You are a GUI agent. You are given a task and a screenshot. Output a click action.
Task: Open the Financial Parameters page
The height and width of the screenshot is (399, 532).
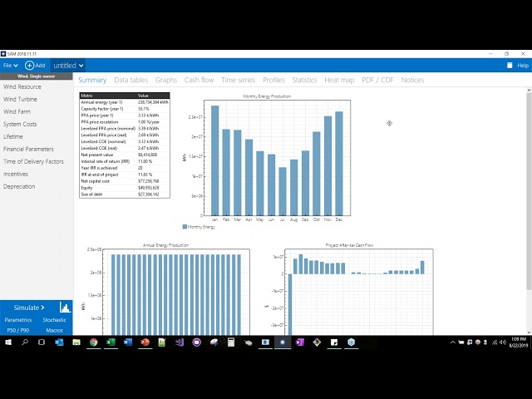click(28, 149)
